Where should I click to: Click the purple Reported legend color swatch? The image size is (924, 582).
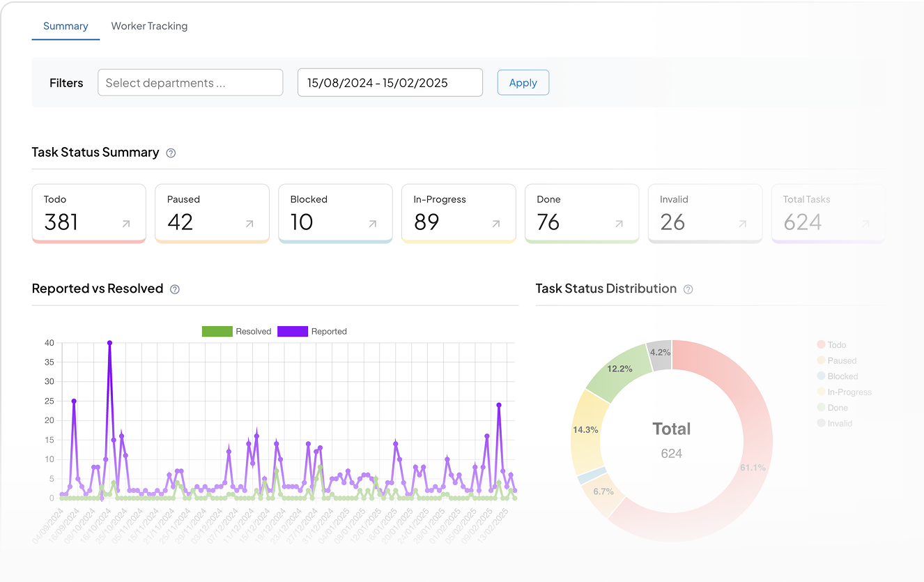pos(292,331)
